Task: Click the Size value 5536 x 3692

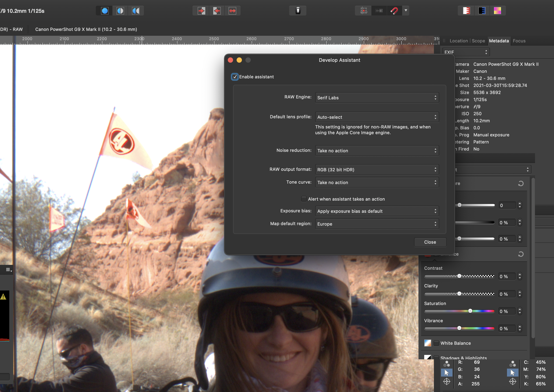Action: pyautogui.click(x=487, y=92)
